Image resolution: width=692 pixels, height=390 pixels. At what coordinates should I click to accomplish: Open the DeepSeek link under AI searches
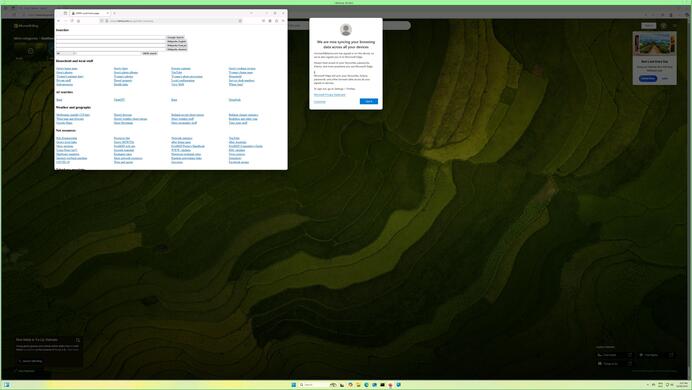coord(235,100)
